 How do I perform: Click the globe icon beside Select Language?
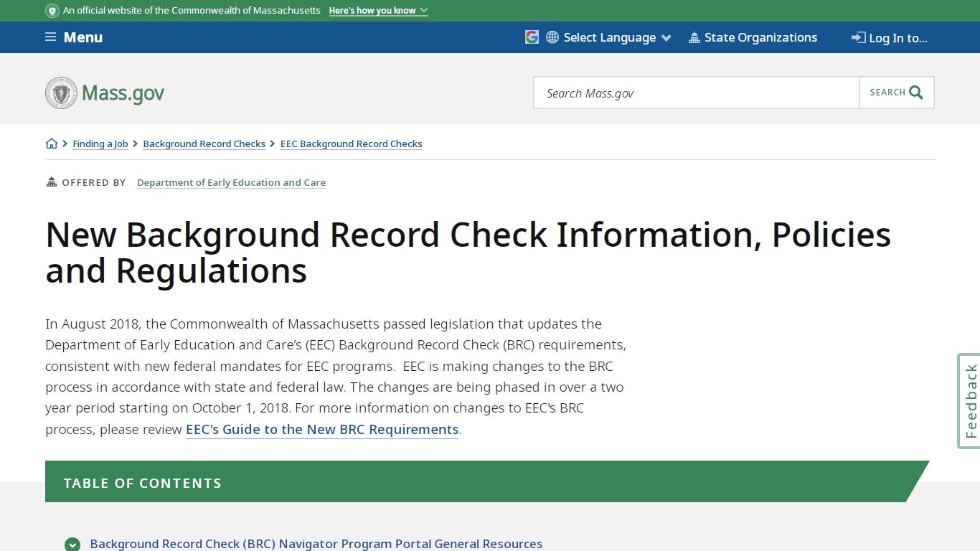pyautogui.click(x=552, y=37)
